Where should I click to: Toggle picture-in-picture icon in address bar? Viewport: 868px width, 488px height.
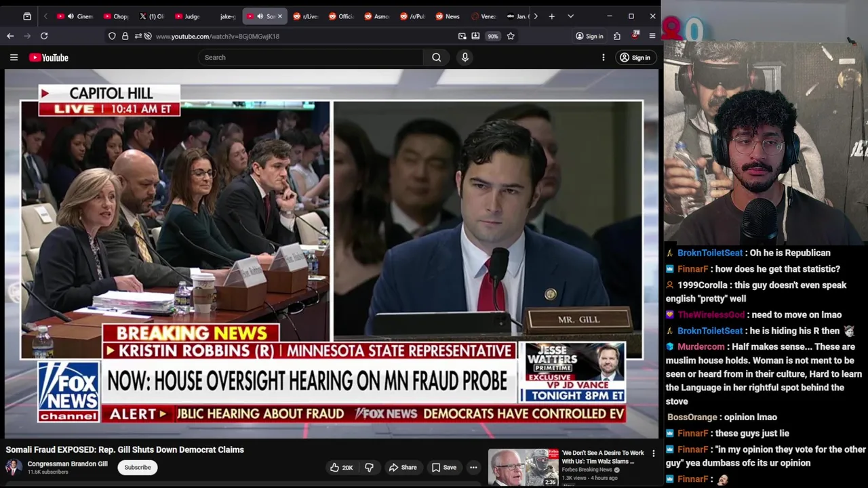tap(462, 36)
